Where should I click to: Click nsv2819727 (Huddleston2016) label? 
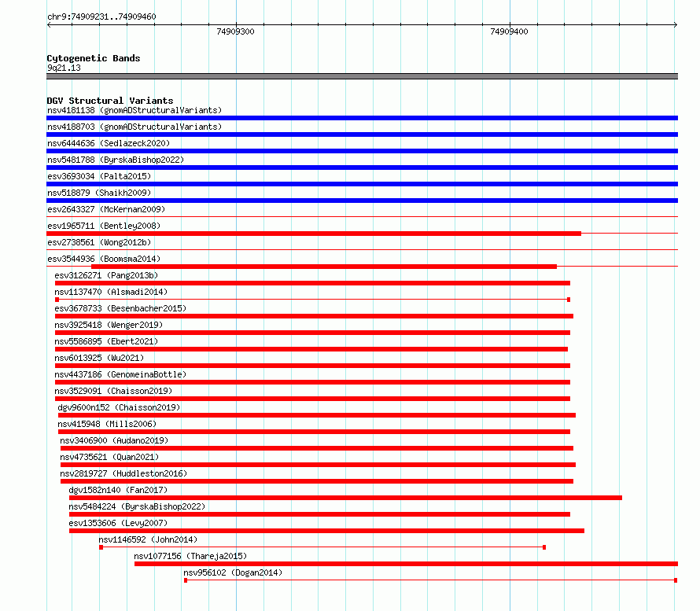click(123, 473)
